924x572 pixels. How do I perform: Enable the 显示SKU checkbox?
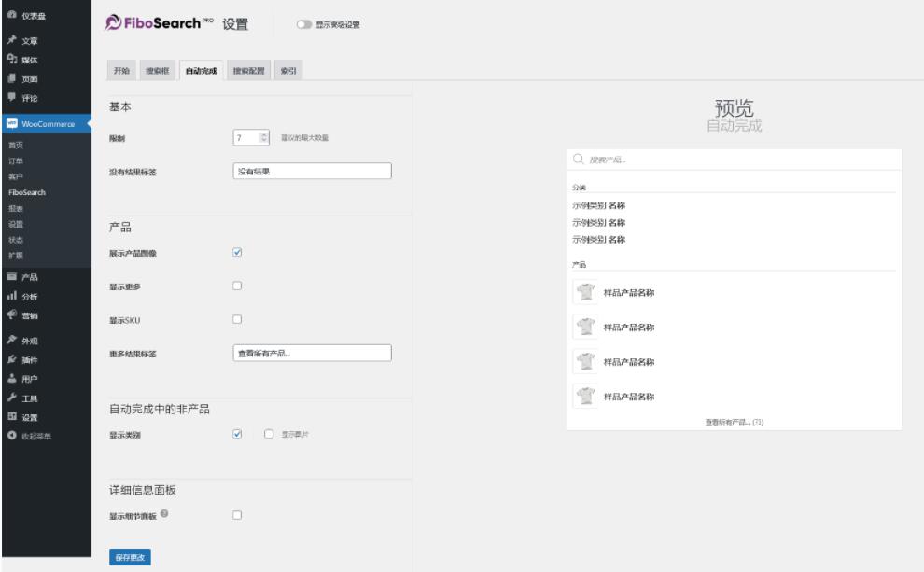coord(237,319)
